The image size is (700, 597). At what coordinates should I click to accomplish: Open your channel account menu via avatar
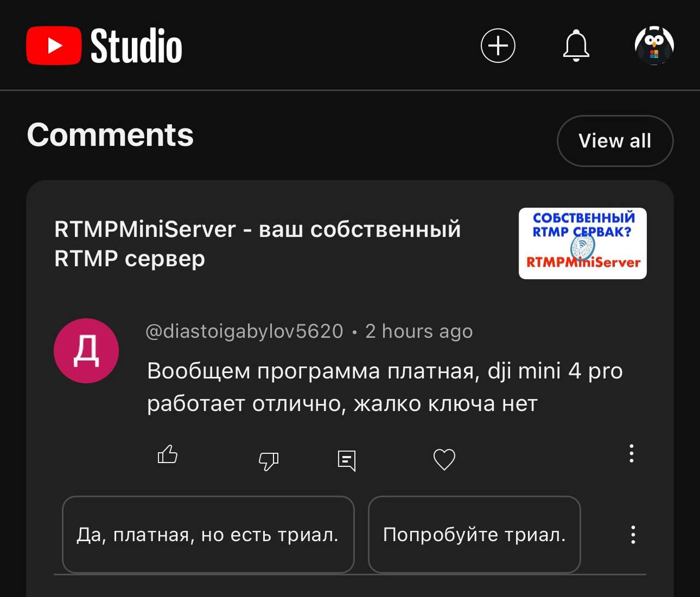(654, 46)
